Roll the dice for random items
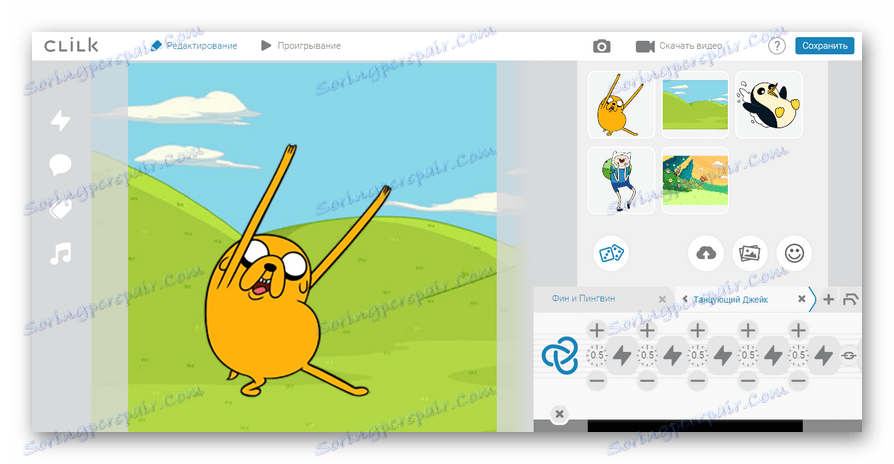894x464 pixels. pyautogui.click(x=611, y=253)
